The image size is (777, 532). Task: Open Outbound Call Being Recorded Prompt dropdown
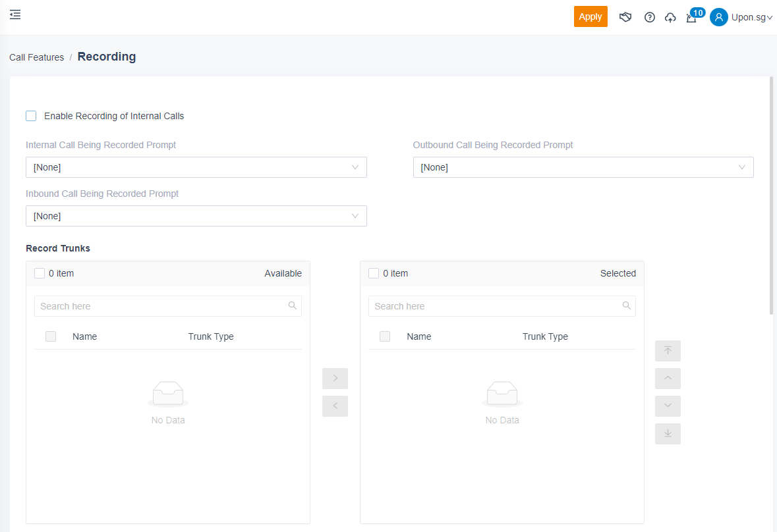pyautogui.click(x=583, y=167)
